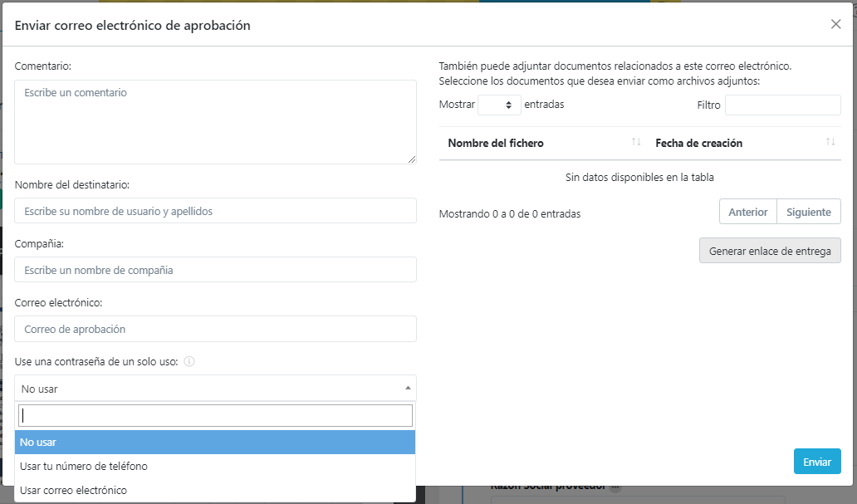
Task: Pick 'Usar correo electrónico' option
Action: (215, 490)
